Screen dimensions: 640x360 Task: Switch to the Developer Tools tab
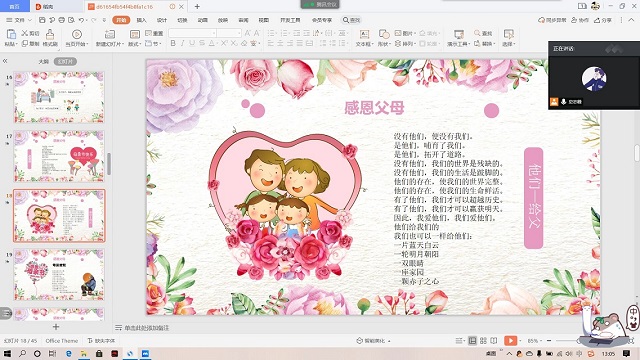[290, 20]
